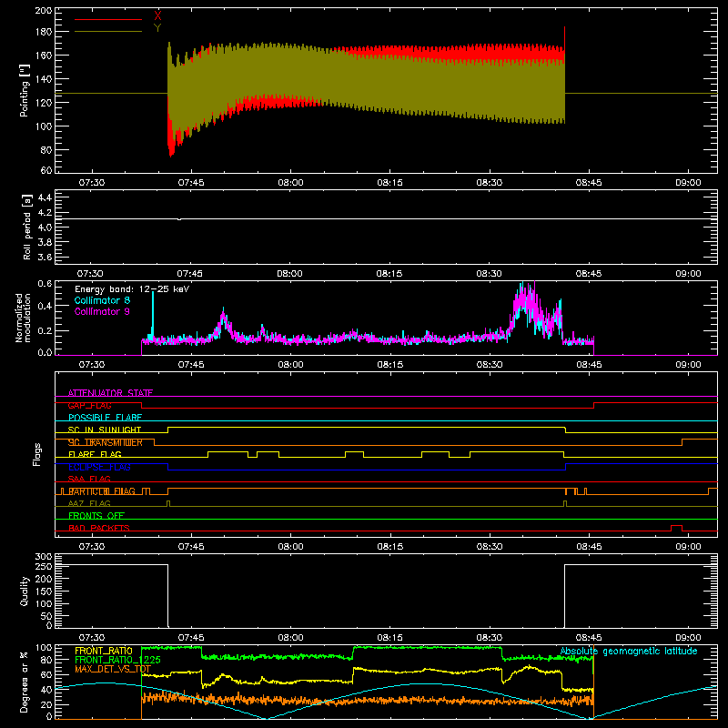Click the ATTENUATOR_STATE flag label
The width and height of the screenshot is (728, 728).
tap(110, 393)
